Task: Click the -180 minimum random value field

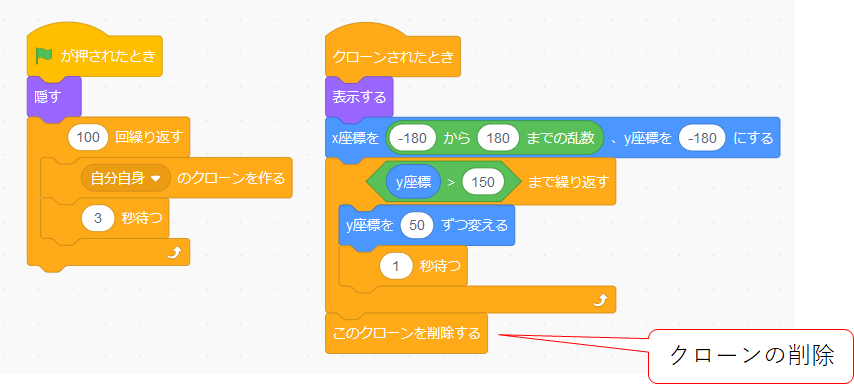Action: pyautogui.click(x=412, y=138)
